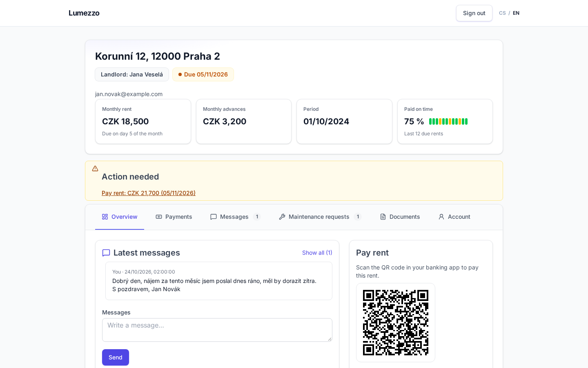The height and width of the screenshot is (368, 588).
Task: Click Show all (1) messages link
Action: [x=317, y=253]
